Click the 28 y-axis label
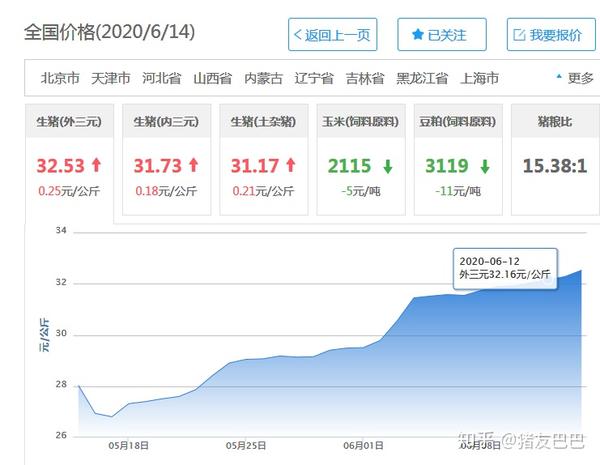This screenshot has width=600, height=465. click(x=61, y=385)
